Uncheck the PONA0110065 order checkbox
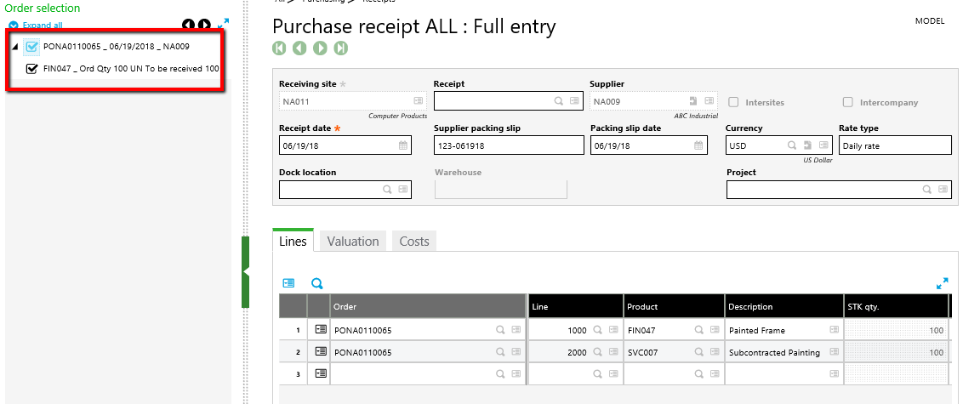 (31, 48)
